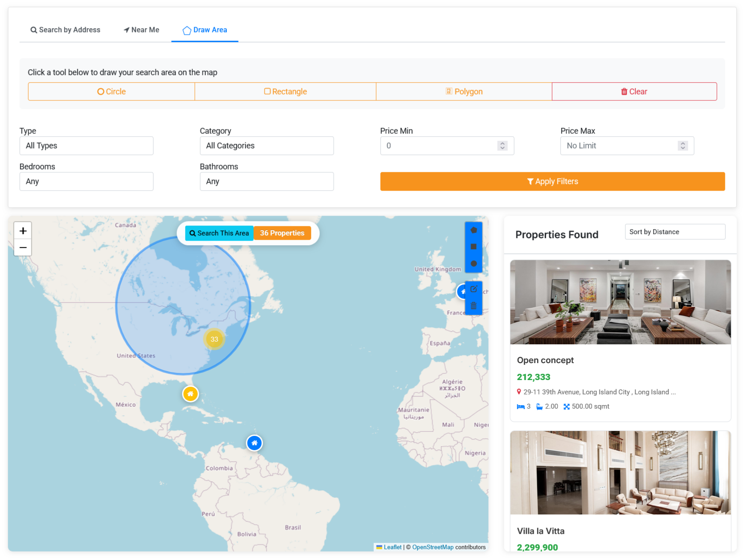
Task: Click the zoom-in plus control on the map
Action: pyautogui.click(x=23, y=230)
